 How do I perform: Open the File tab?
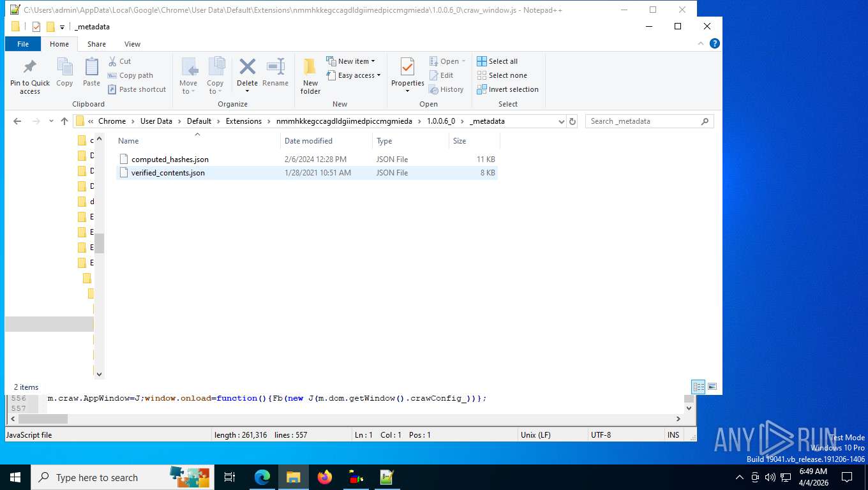click(x=23, y=44)
